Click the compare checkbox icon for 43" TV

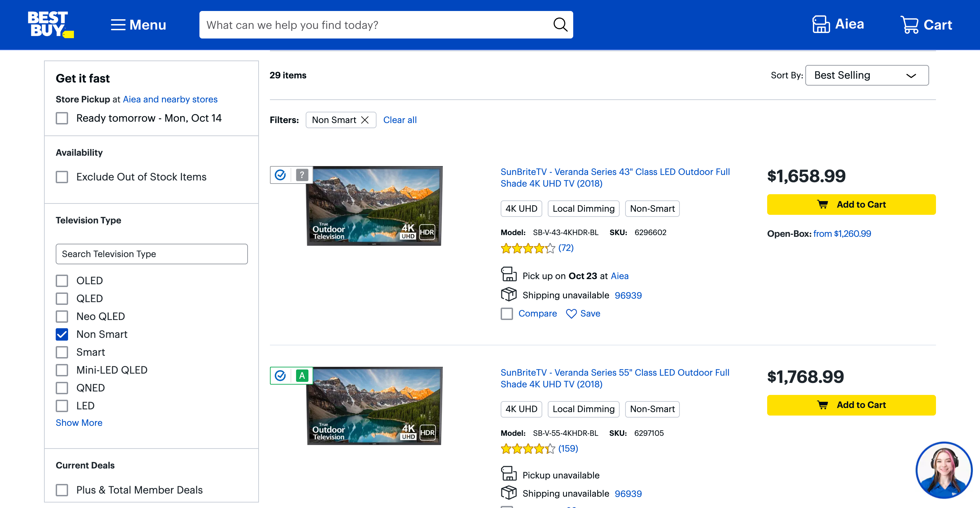(507, 313)
